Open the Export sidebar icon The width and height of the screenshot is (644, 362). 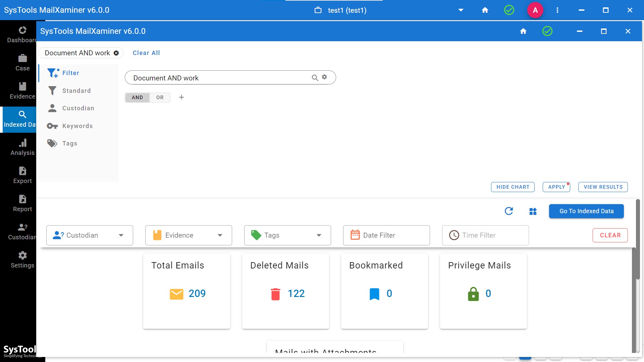pyautogui.click(x=22, y=171)
